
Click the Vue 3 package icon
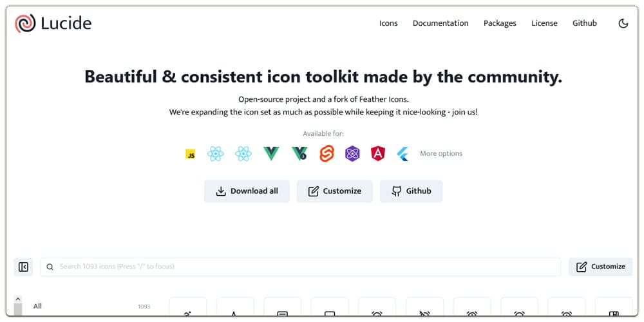(x=299, y=154)
